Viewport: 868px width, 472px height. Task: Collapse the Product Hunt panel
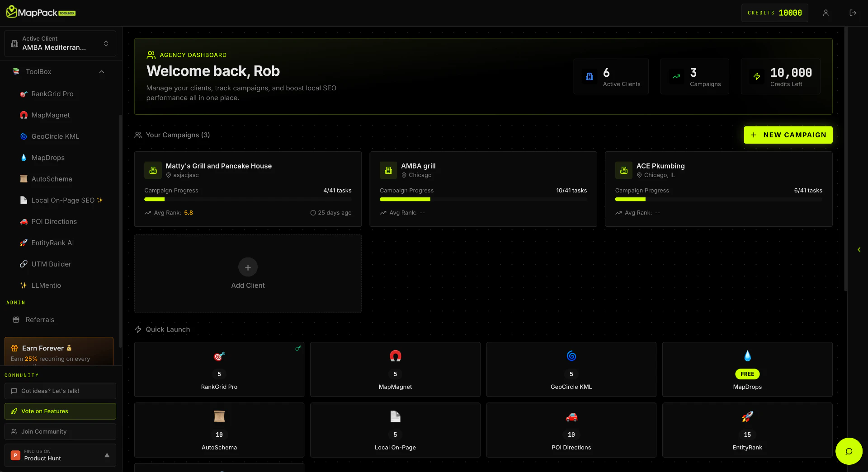(x=107, y=455)
